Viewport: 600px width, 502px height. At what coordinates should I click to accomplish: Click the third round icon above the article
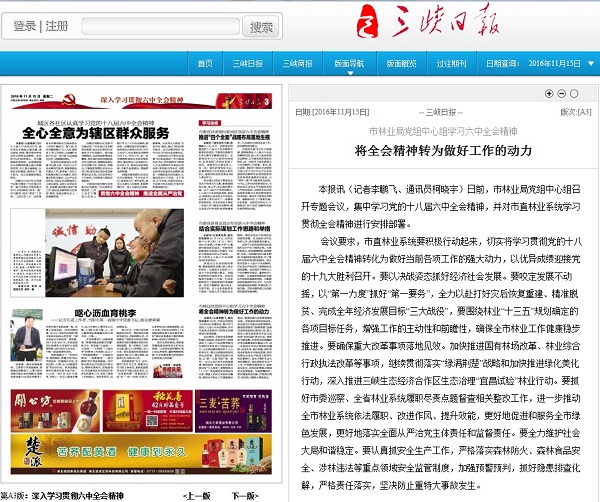tap(576, 93)
